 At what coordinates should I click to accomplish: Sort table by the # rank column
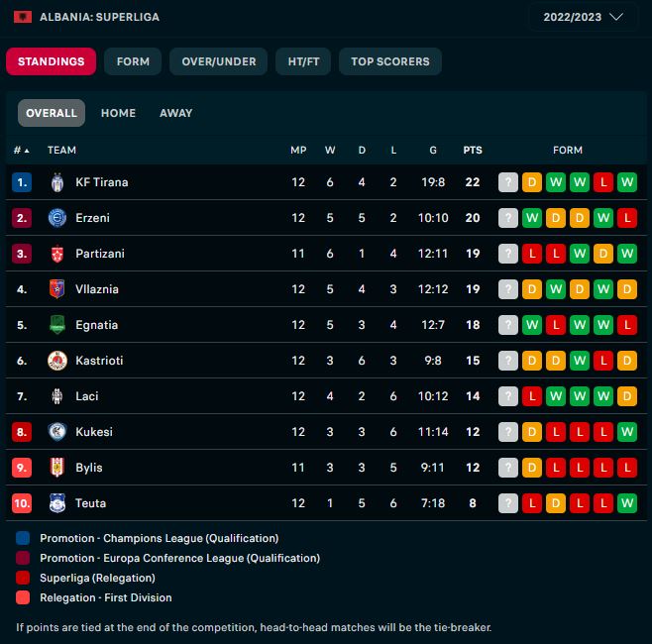(x=21, y=151)
